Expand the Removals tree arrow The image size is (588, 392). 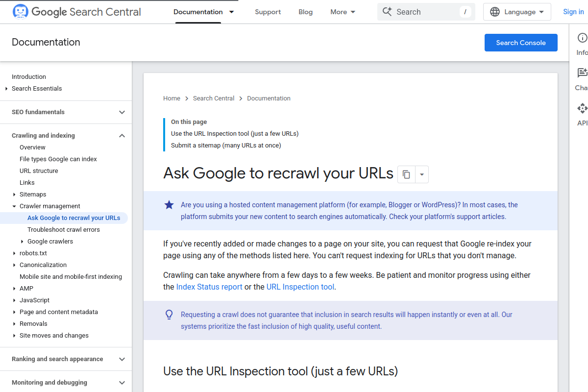pyautogui.click(x=14, y=324)
